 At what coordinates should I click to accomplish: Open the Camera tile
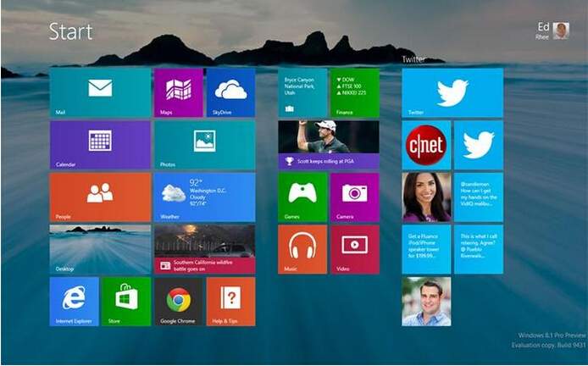354,197
